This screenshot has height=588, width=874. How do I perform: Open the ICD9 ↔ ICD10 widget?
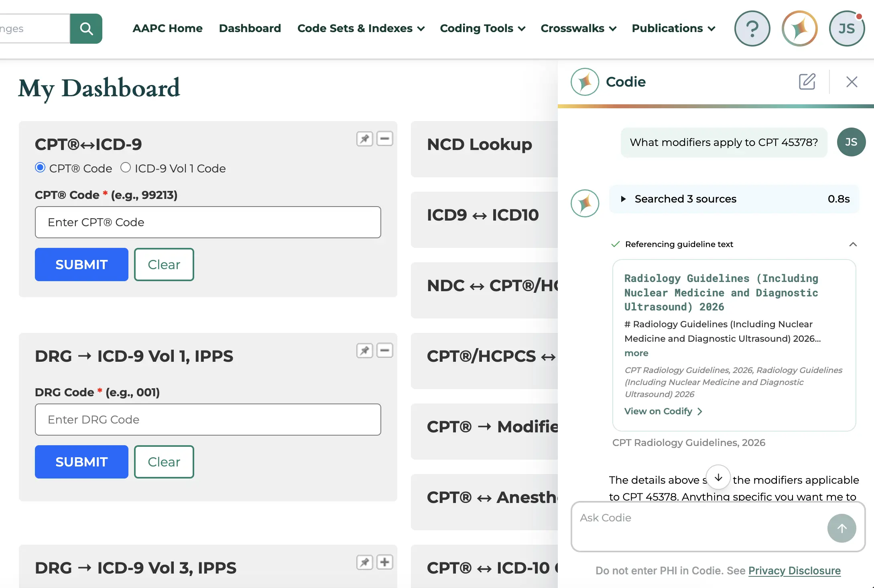(484, 220)
